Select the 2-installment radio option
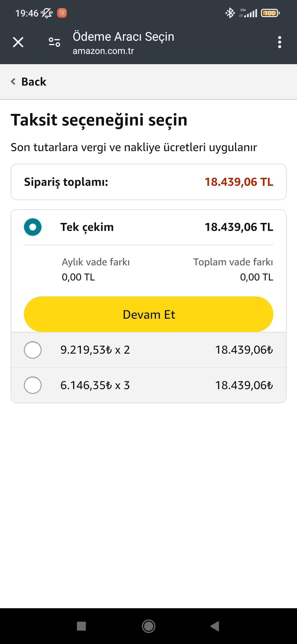This screenshot has height=644, width=297. 33,350
